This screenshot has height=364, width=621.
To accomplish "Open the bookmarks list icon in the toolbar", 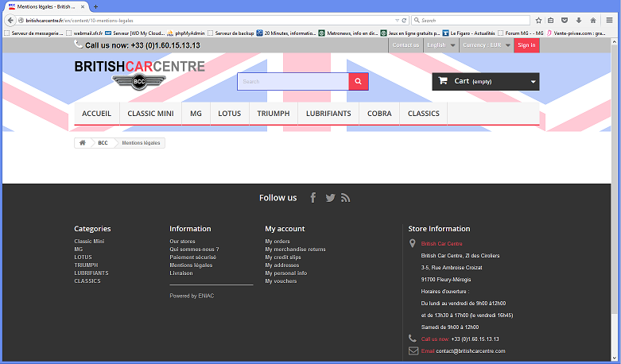I will coord(551,20).
